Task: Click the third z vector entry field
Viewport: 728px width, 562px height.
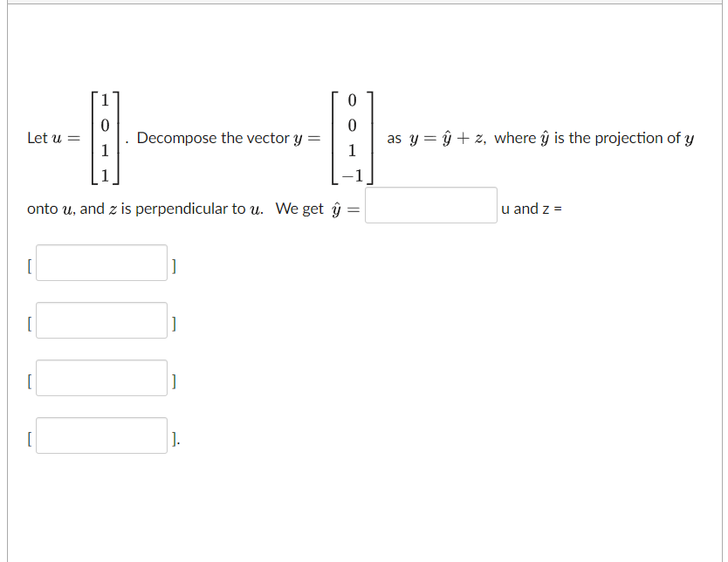Action: coord(100,377)
